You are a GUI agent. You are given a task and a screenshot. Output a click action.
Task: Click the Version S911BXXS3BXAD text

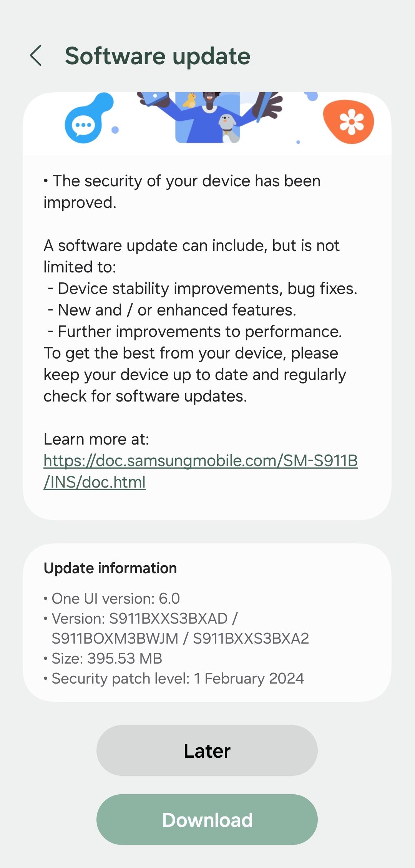tap(140, 618)
